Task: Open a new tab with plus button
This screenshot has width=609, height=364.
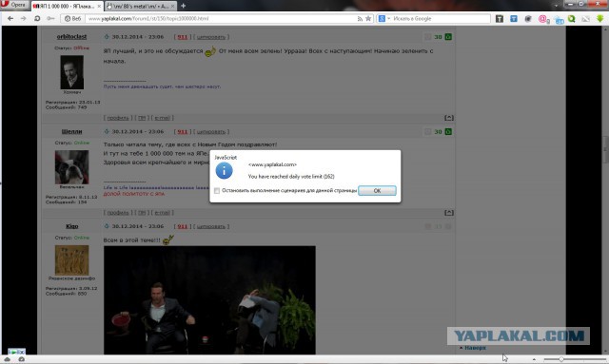Action: point(184,6)
